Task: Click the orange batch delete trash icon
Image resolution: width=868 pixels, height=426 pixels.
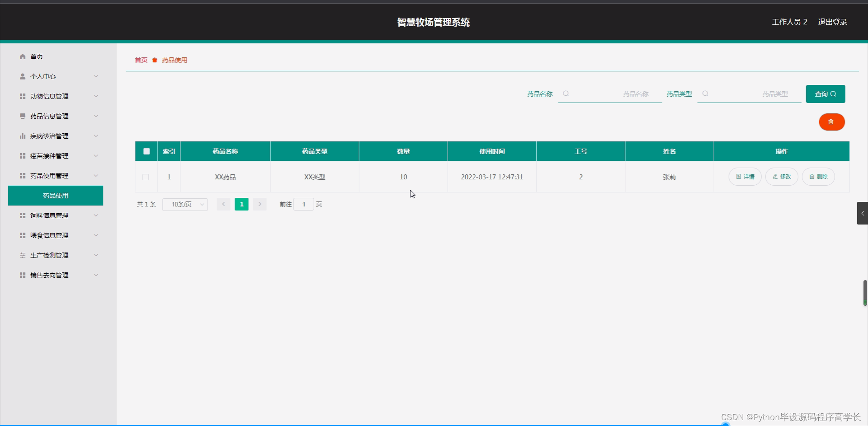Action: [x=831, y=122]
